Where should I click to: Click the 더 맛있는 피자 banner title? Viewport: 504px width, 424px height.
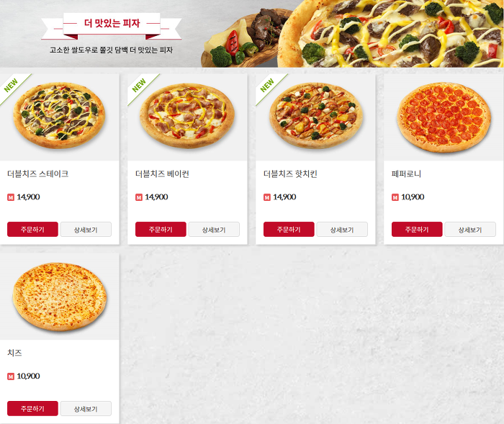tap(112, 23)
